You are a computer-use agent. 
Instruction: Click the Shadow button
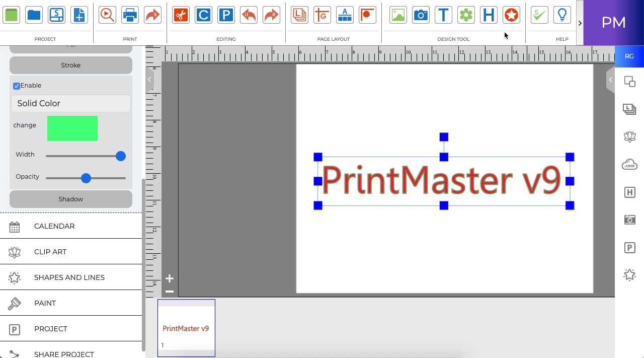[x=70, y=199]
